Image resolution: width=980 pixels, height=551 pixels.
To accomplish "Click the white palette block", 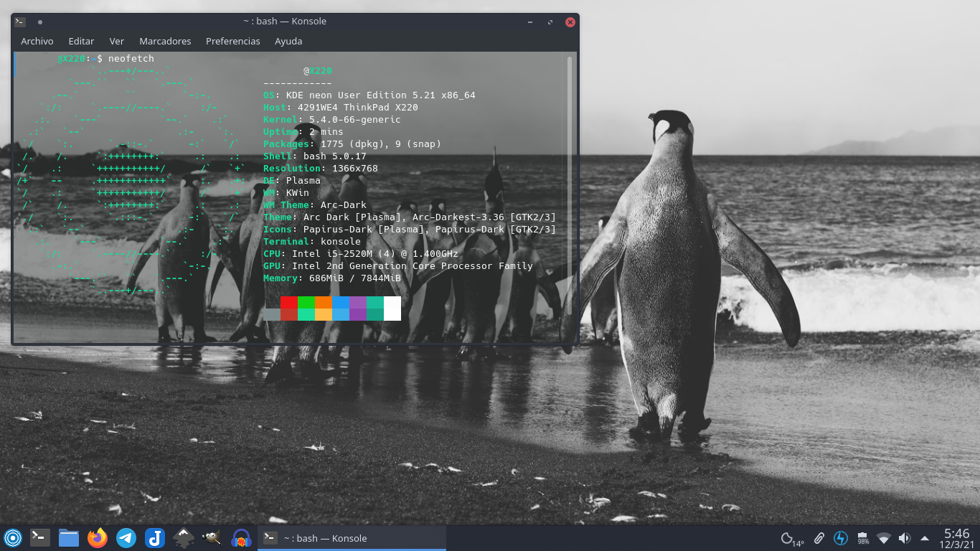I will [x=392, y=309].
